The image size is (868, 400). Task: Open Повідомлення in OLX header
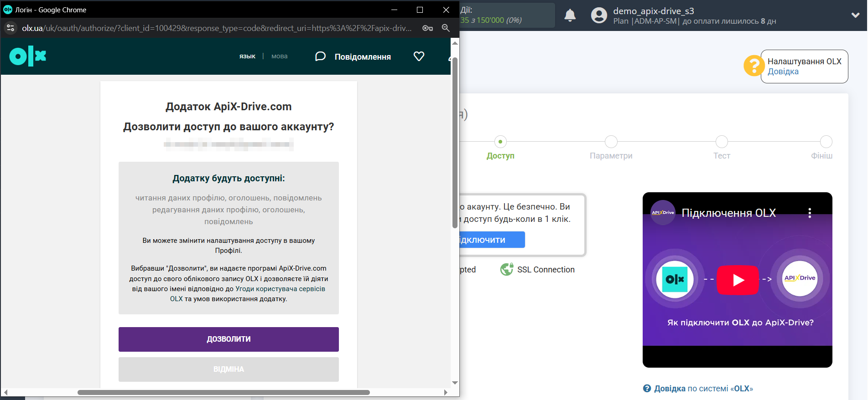363,57
